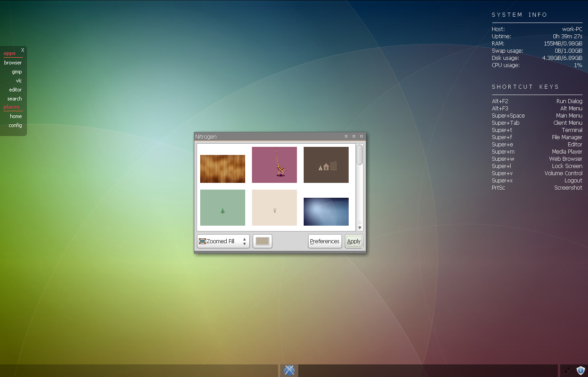Click the red apps heading
Screen dimensions: 588x377
pyautogui.click(x=9, y=53)
